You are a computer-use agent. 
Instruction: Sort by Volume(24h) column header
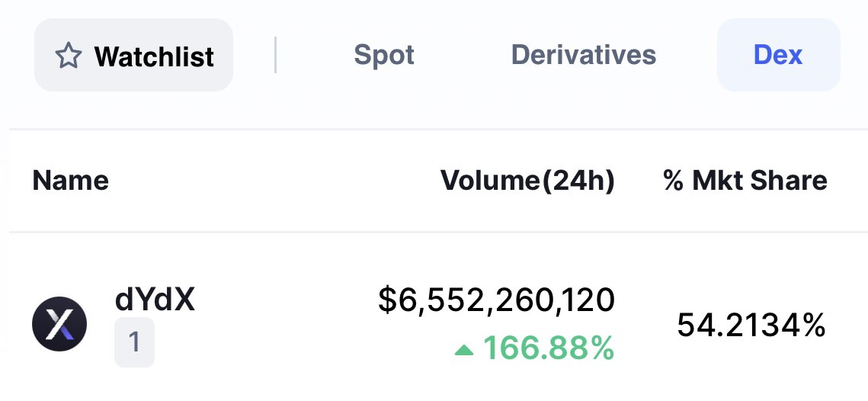tap(527, 181)
